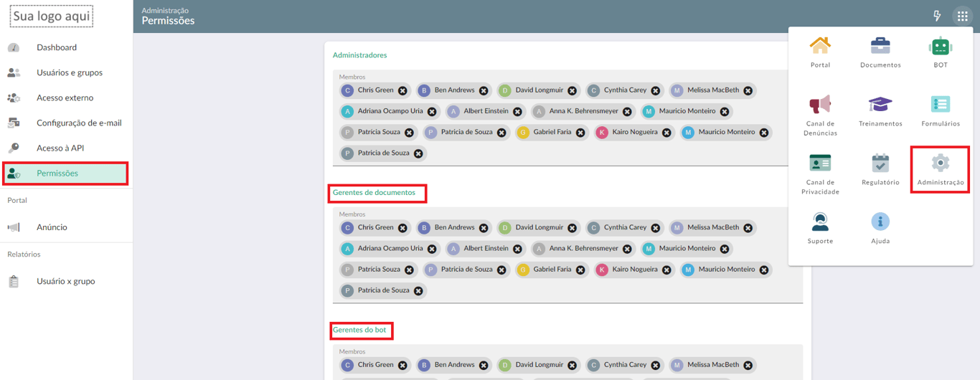Image resolution: width=980 pixels, height=380 pixels.
Task: Open the Administração app
Action: (941, 170)
